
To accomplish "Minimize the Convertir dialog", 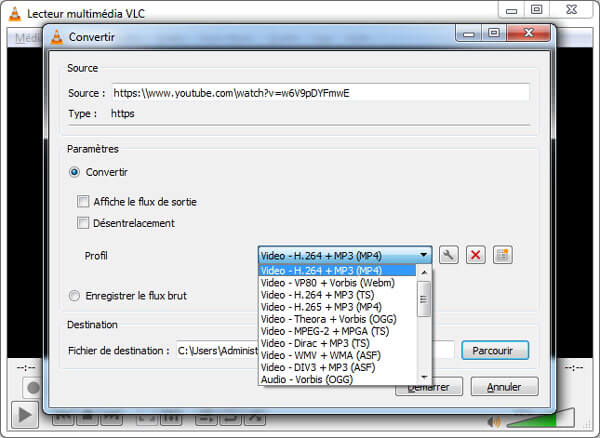I will [x=468, y=33].
